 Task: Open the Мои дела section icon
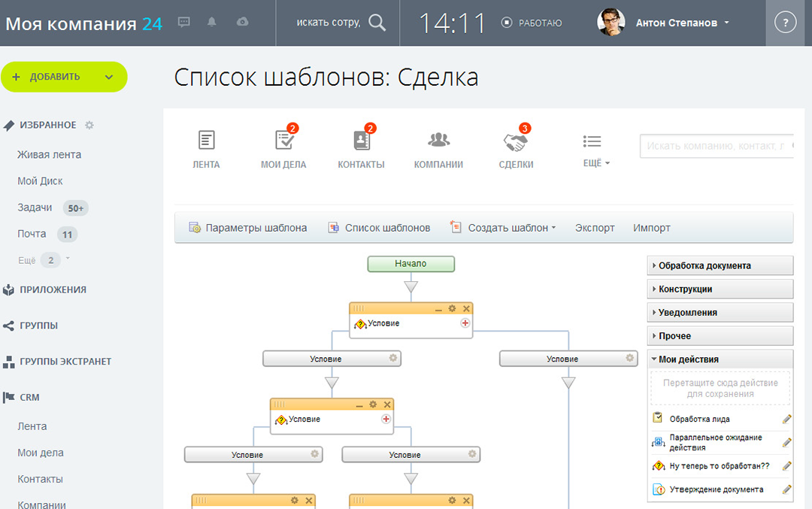pos(283,141)
